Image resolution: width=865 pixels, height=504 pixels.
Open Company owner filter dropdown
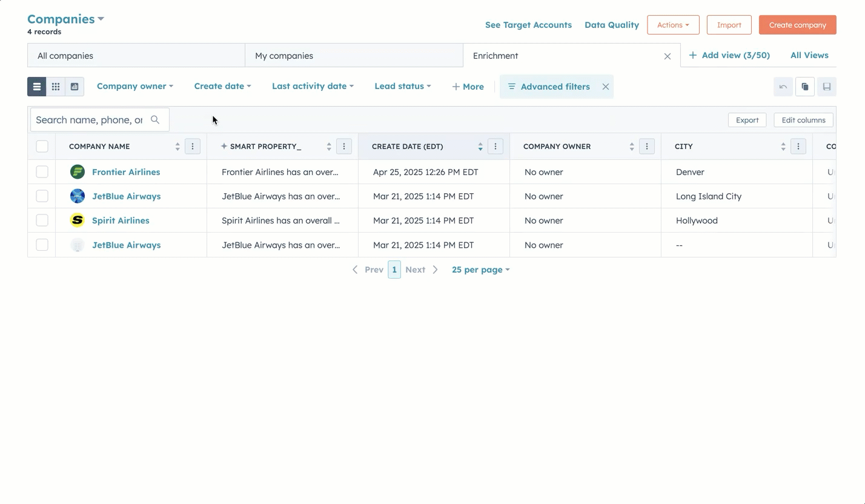(135, 87)
